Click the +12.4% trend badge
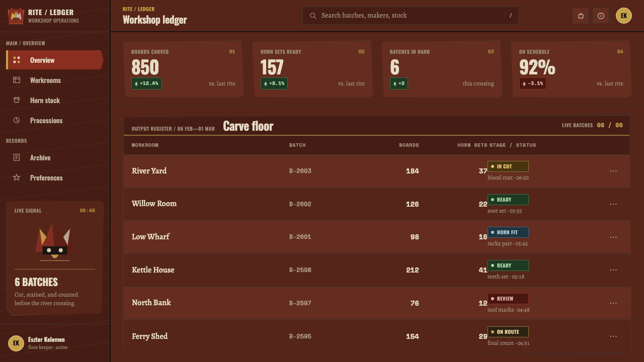The height and width of the screenshot is (362, 644). [146, 83]
